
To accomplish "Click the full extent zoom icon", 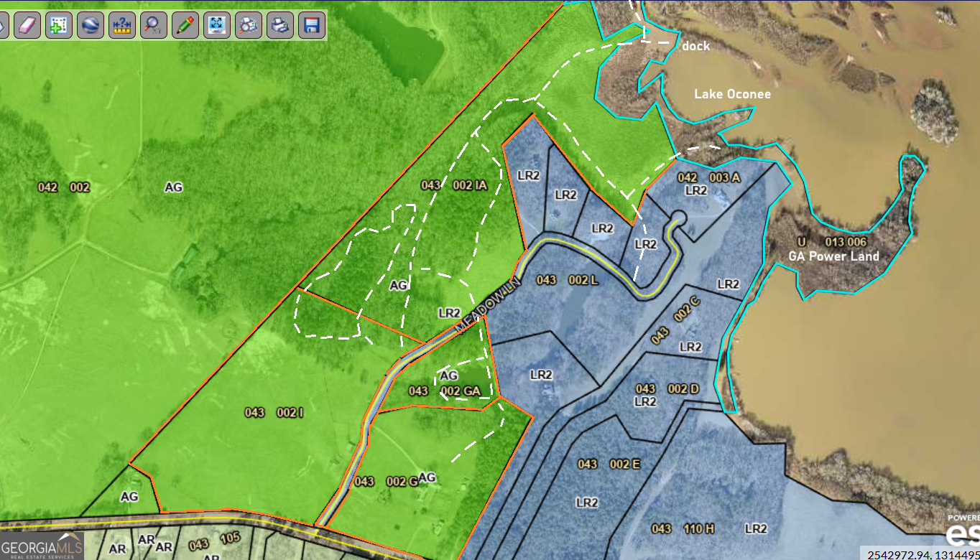I will [216, 25].
